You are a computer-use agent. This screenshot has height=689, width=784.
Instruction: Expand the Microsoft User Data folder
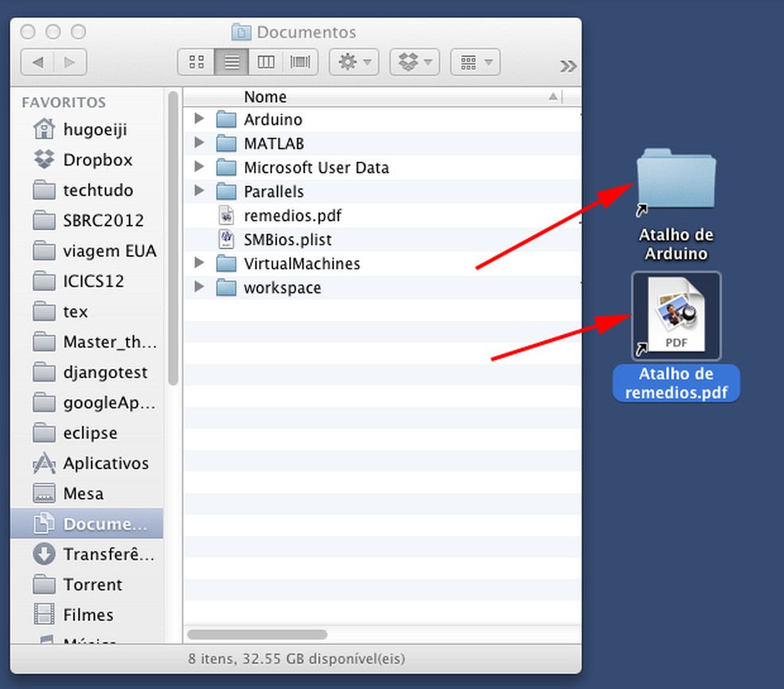click(199, 166)
